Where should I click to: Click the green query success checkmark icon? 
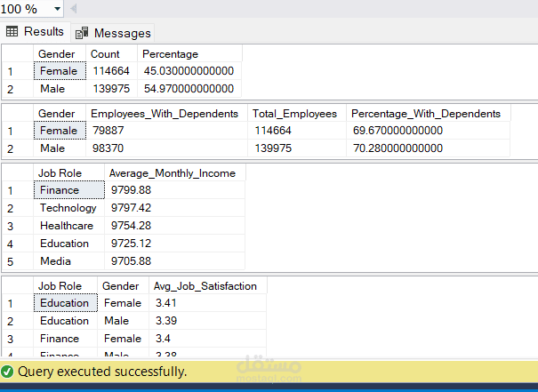coord(7,372)
